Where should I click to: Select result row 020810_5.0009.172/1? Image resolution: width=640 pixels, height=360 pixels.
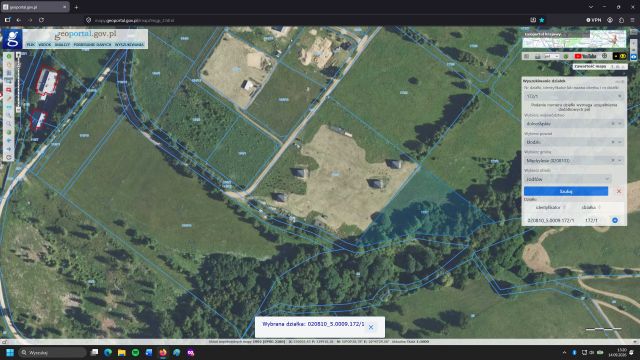click(x=573, y=220)
